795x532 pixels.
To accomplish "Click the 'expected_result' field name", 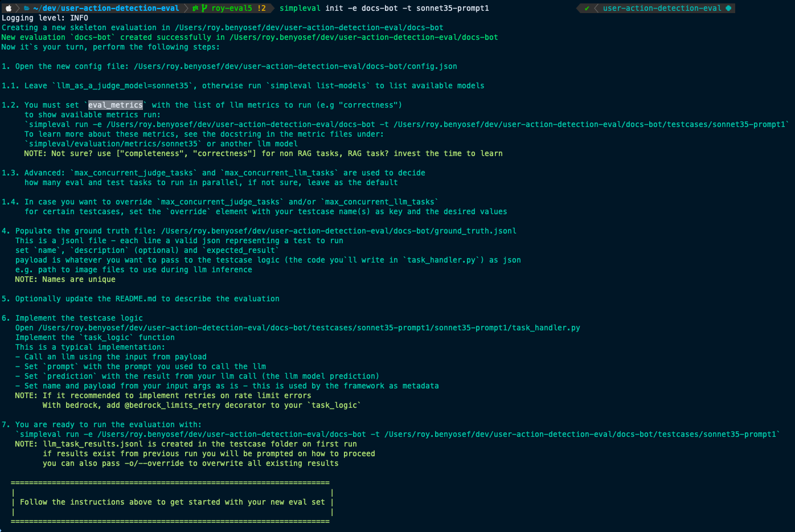I will (241, 250).
